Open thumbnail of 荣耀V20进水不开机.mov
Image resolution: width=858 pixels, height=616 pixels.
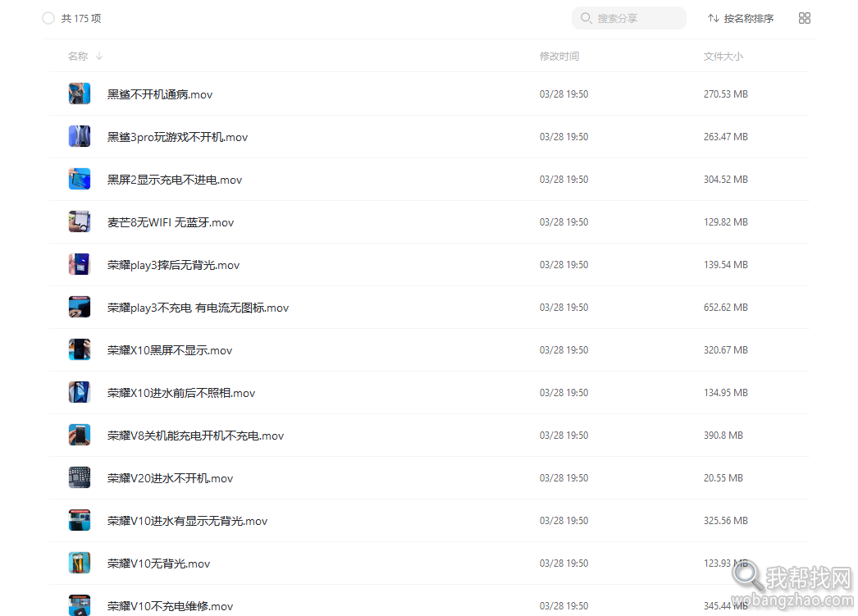coord(80,477)
